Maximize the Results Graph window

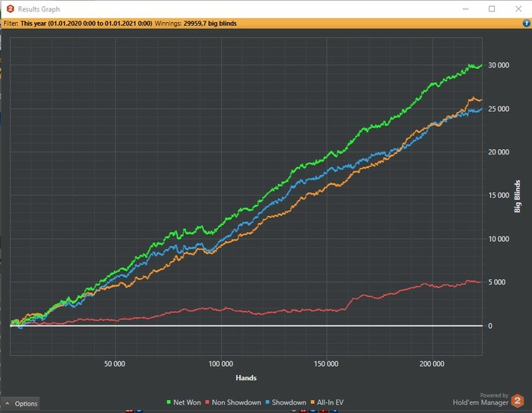tap(492, 9)
